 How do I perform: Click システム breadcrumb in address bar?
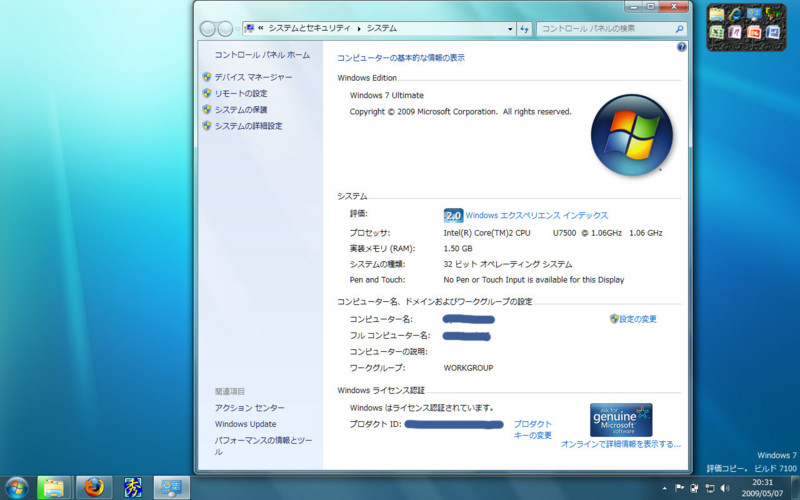tap(382, 29)
